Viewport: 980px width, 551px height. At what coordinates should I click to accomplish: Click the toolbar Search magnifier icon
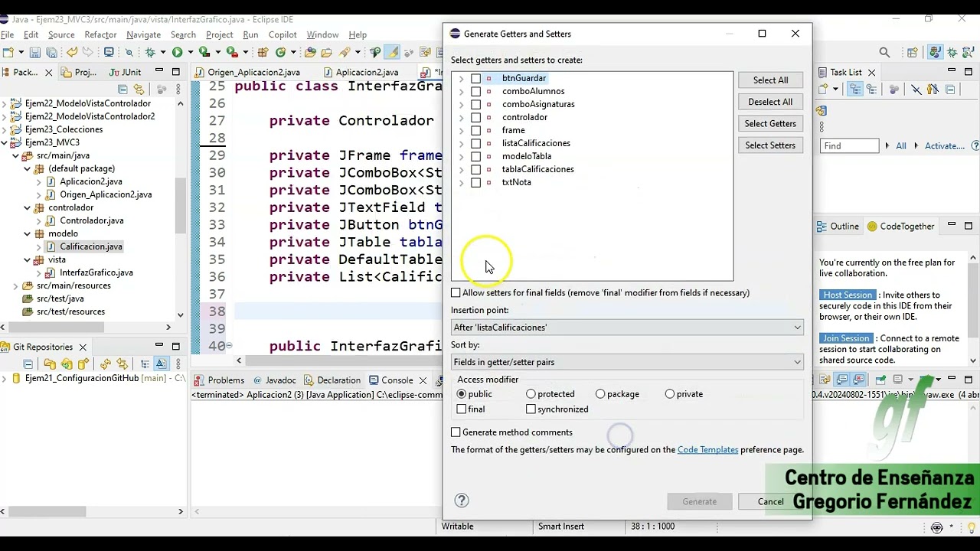(x=884, y=52)
